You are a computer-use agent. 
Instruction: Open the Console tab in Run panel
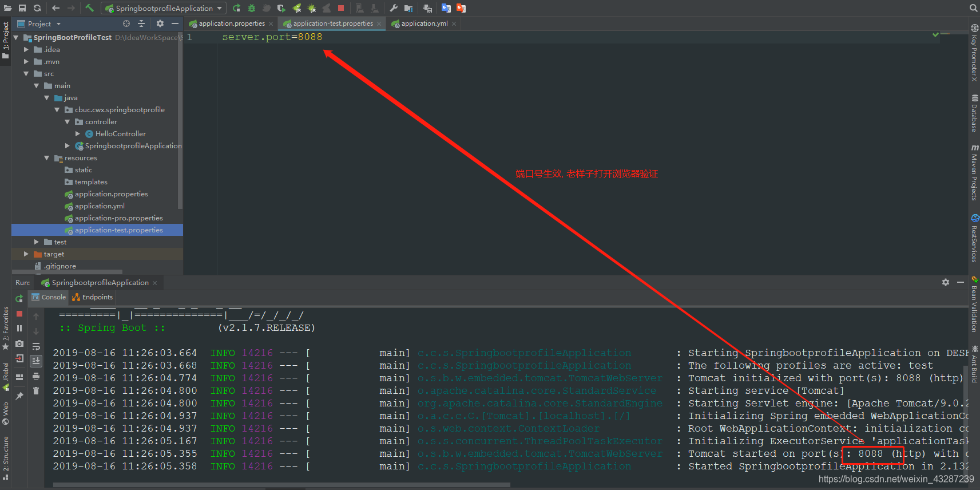(x=49, y=297)
